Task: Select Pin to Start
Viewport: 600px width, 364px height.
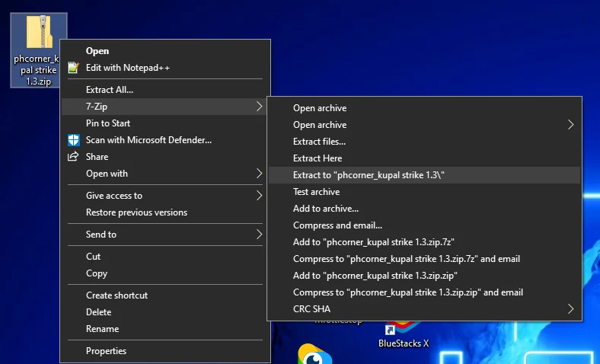Action: (x=165, y=123)
